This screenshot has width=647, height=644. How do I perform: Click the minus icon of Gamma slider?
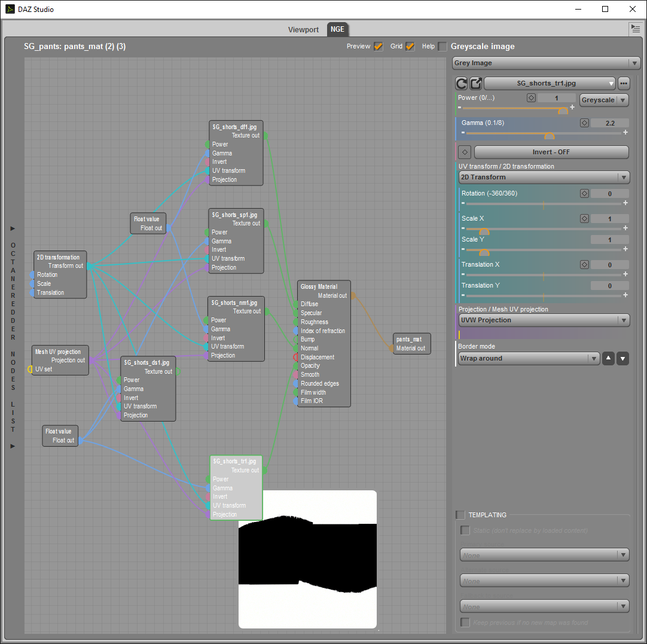463,132
